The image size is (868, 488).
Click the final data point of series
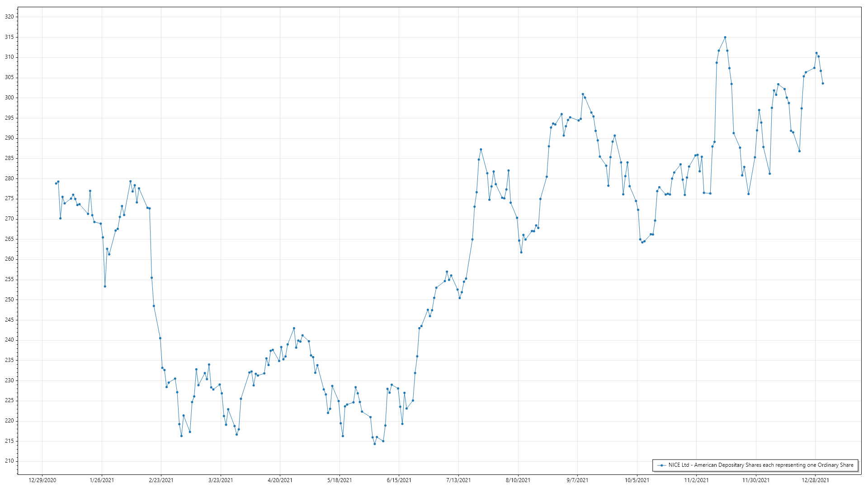tap(823, 84)
